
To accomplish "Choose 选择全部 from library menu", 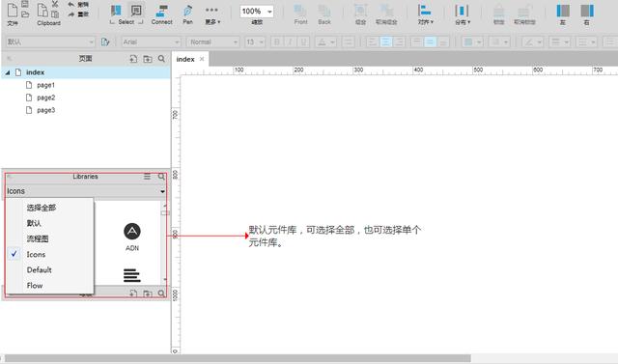I will click(42, 208).
